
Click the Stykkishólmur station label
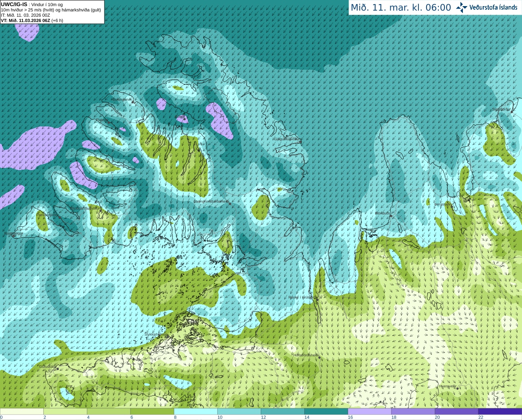point(156,334)
